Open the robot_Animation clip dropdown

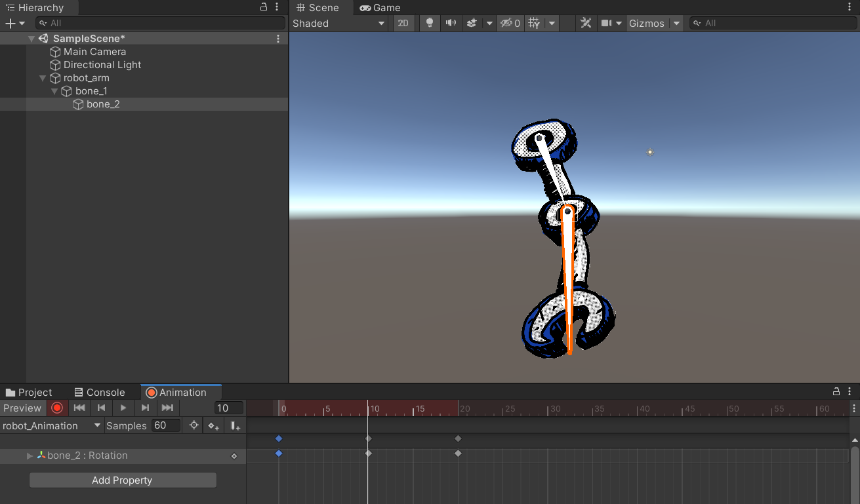pyautogui.click(x=51, y=426)
